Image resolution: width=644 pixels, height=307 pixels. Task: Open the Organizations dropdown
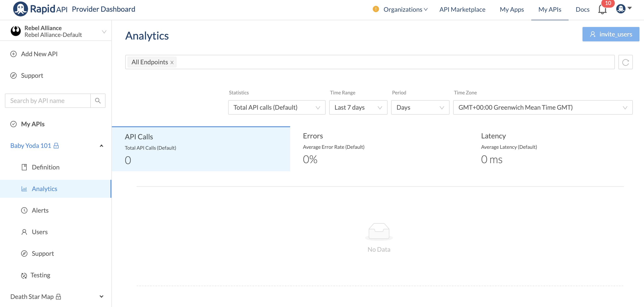point(406,9)
